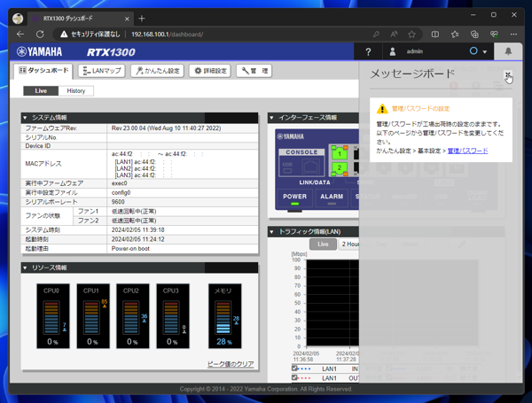The image size is (532, 403).
Task: Collapse the リソース情報 panel
Action: (x=25, y=267)
